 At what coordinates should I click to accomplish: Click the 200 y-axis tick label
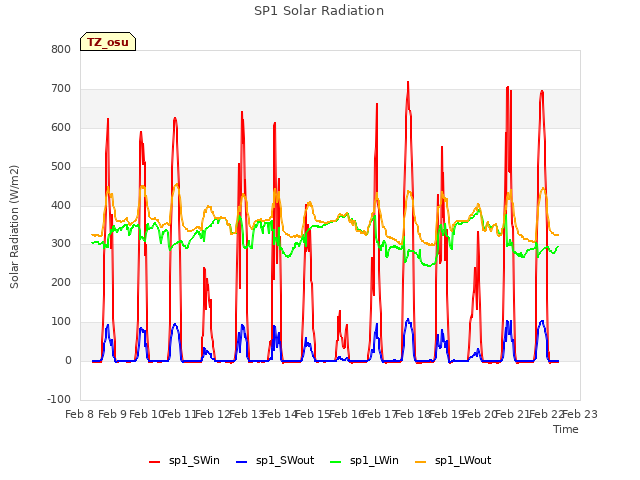pyautogui.click(x=61, y=282)
